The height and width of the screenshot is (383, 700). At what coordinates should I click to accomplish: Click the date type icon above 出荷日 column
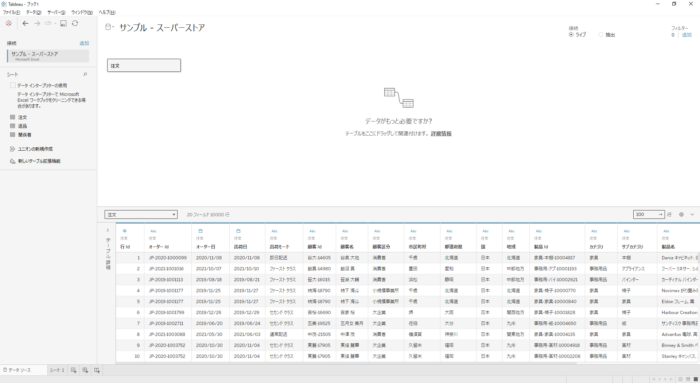238,231
